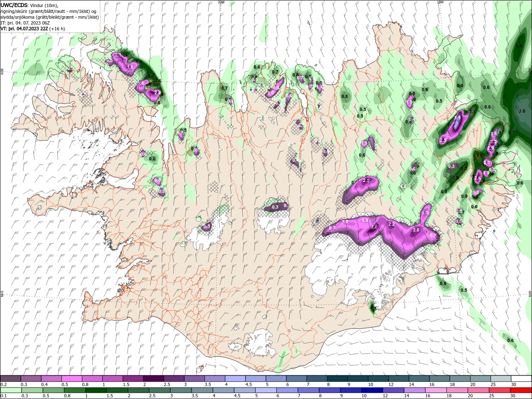The height and width of the screenshot is (399, 532).
Task: Click the 'VT: þri. 04.07.2023 22Z' valid time
Action: (24, 29)
